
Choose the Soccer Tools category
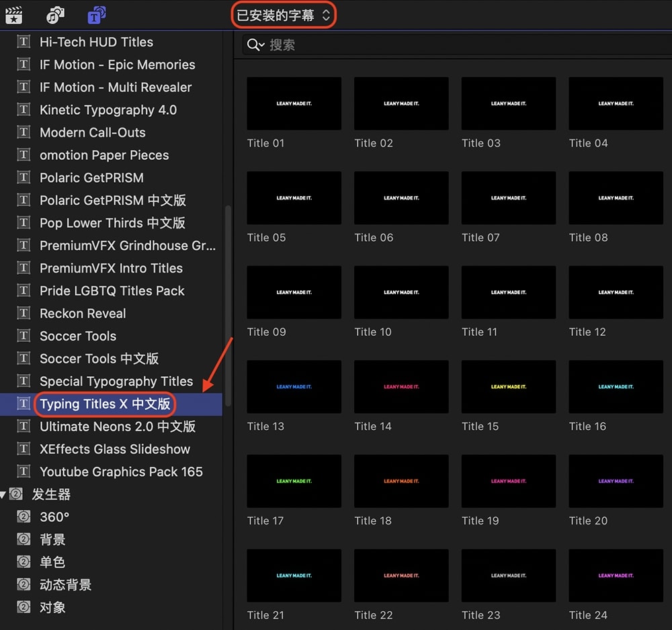[x=78, y=336]
